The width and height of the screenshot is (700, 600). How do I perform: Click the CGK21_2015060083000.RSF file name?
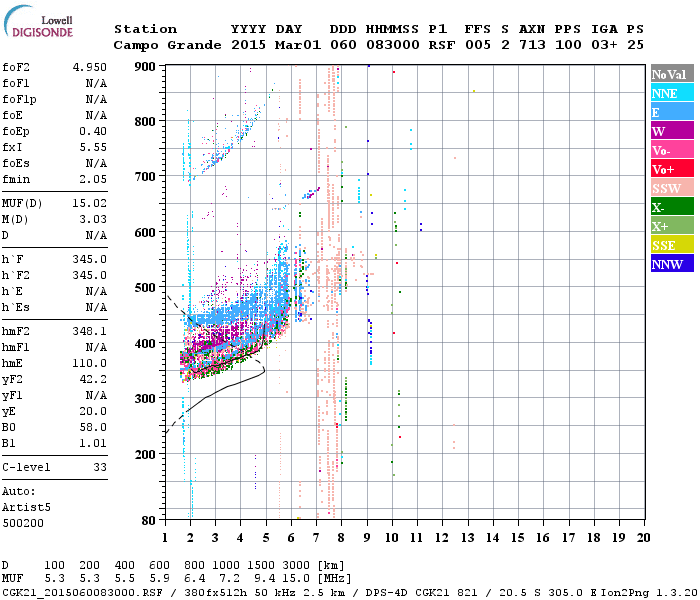click(x=82, y=592)
